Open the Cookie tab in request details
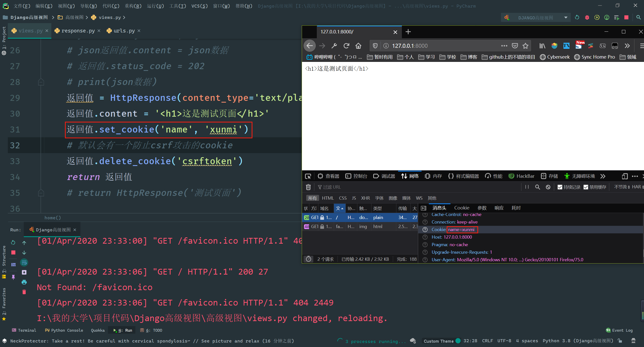This screenshot has height=347, width=644. pyautogui.click(x=462, y=208)
